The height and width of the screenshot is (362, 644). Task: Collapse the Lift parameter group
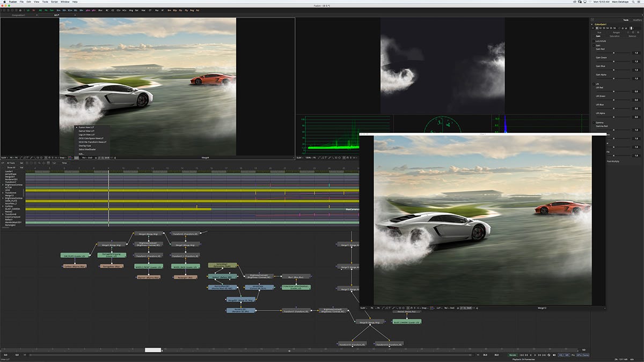(593, 84)
